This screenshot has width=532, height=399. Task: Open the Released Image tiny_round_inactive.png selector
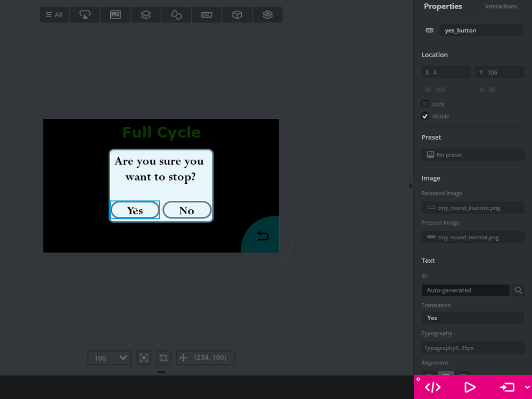point(473,208)
